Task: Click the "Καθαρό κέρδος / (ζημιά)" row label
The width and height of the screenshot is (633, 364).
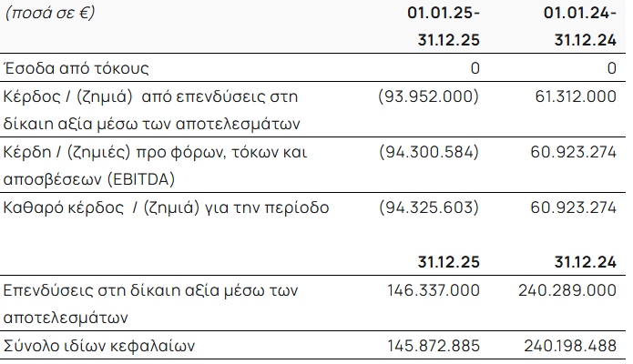Action: [166, 207]
